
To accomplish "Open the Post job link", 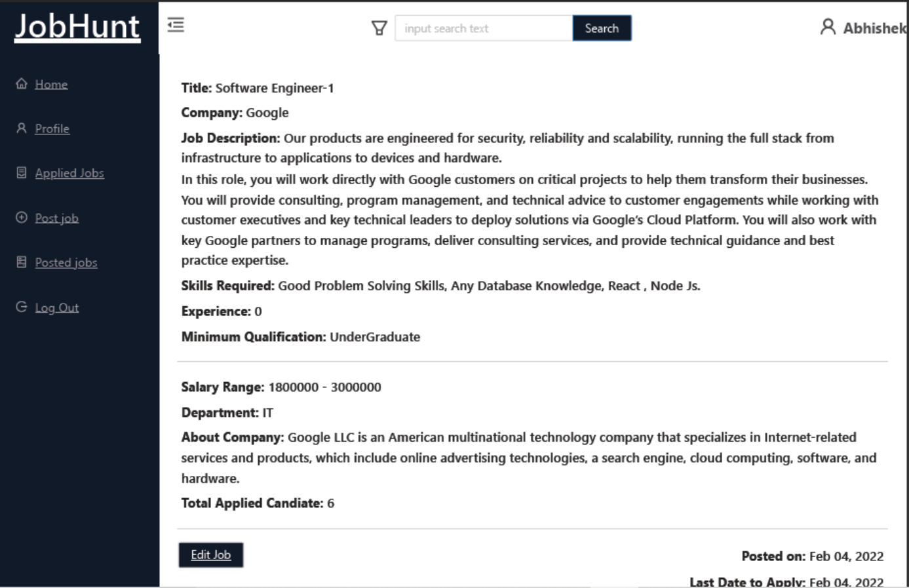I will [x=57, y=218].
